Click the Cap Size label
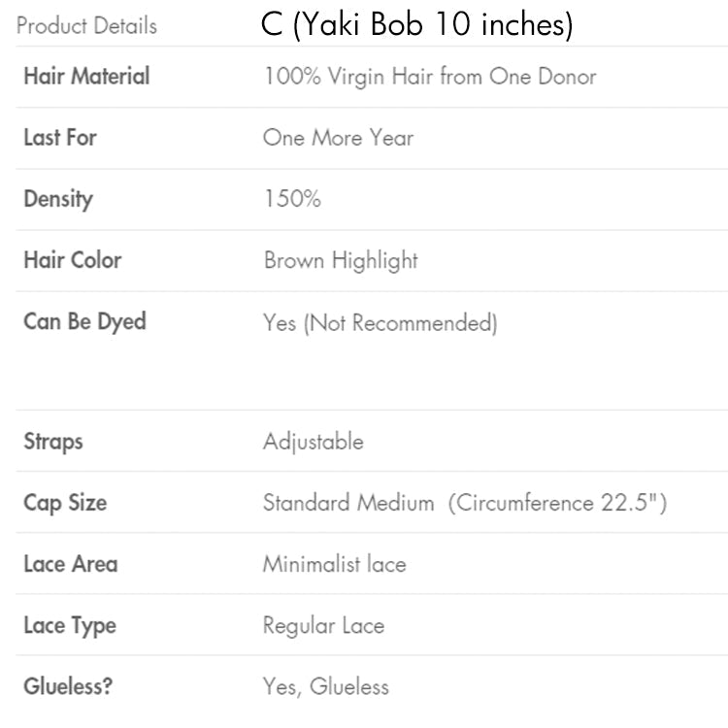This screenshot has width=728, height=728. (x=65, y=503)
